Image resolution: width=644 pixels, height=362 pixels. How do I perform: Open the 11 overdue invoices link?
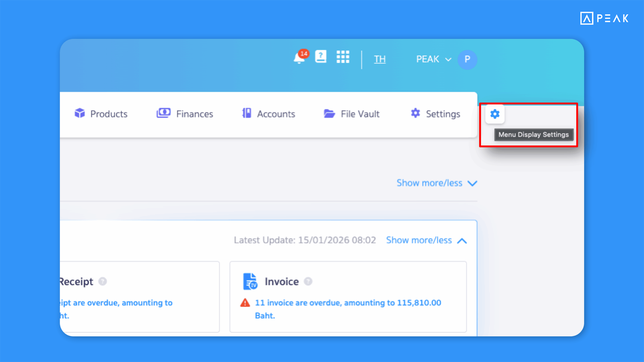click(348, 303)
